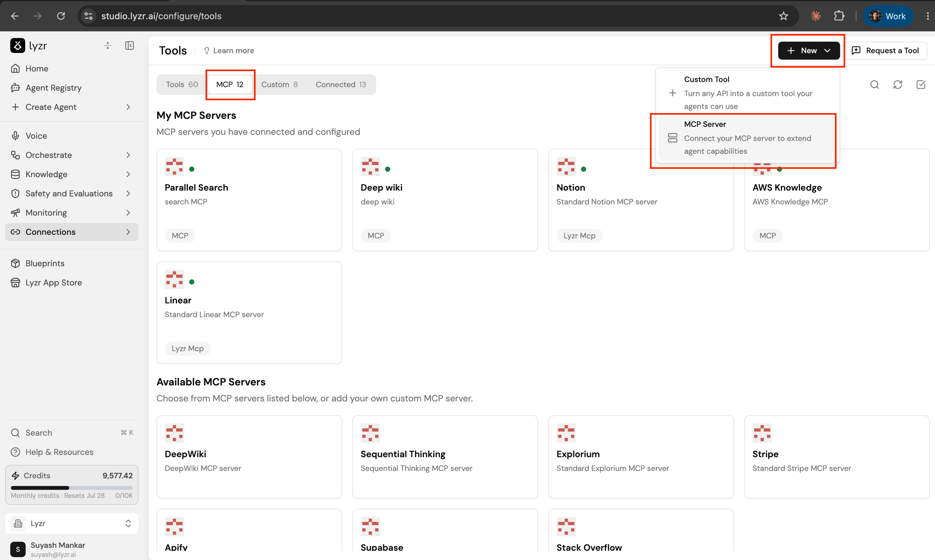Click the MCP tag on Parallel Search
This screenshot has height=560, width=935.
[180, 235]
